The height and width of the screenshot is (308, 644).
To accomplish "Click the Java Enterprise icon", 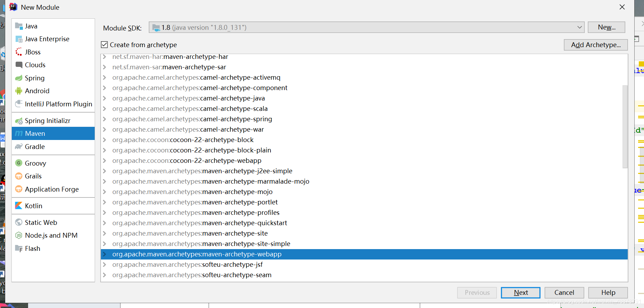I will click(19, 39).
